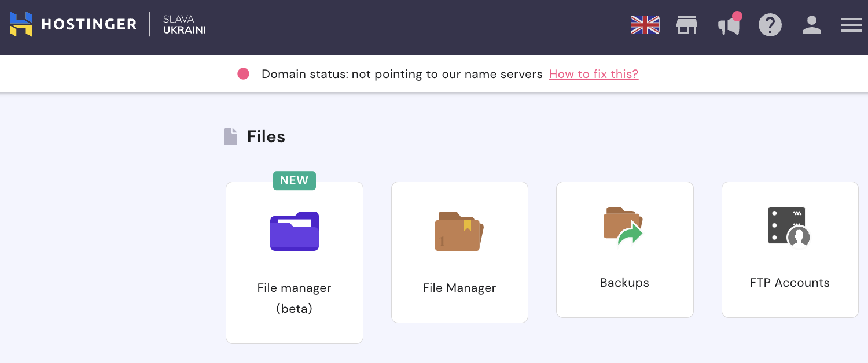Open the 'Backups' label

pyautogui.click(x=624, y=283)
